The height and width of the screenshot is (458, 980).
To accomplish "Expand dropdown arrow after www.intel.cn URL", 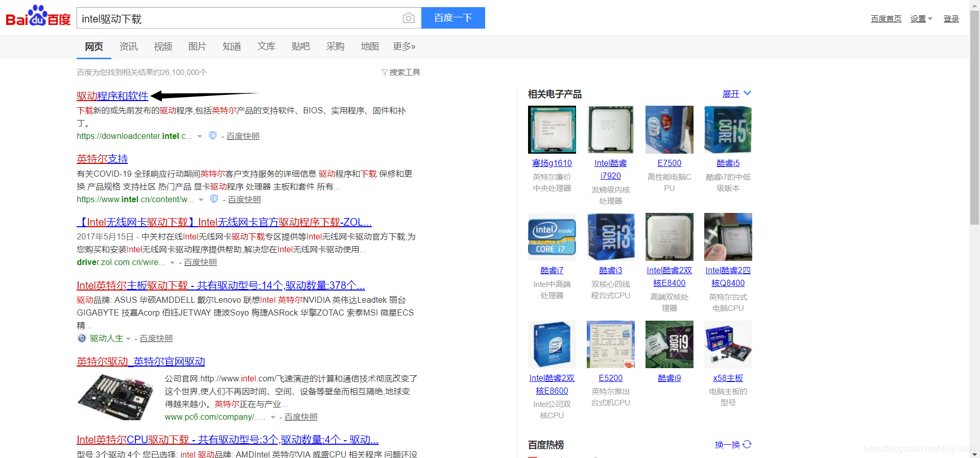I will [201, 200].
